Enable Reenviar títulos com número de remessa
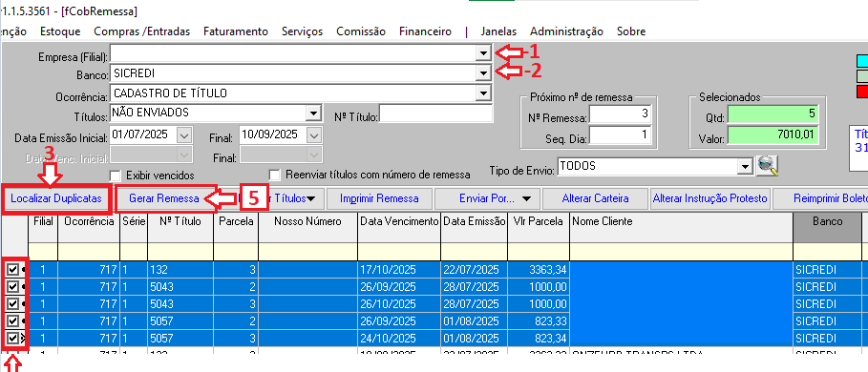This screenshot has height=372, width=868. (x=275, y=176)
